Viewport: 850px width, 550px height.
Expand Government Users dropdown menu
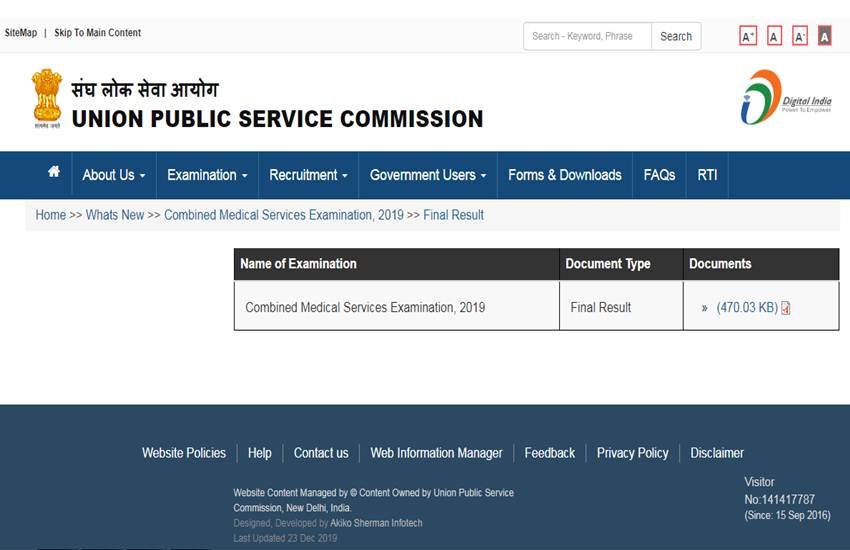(x=428, y=175)
